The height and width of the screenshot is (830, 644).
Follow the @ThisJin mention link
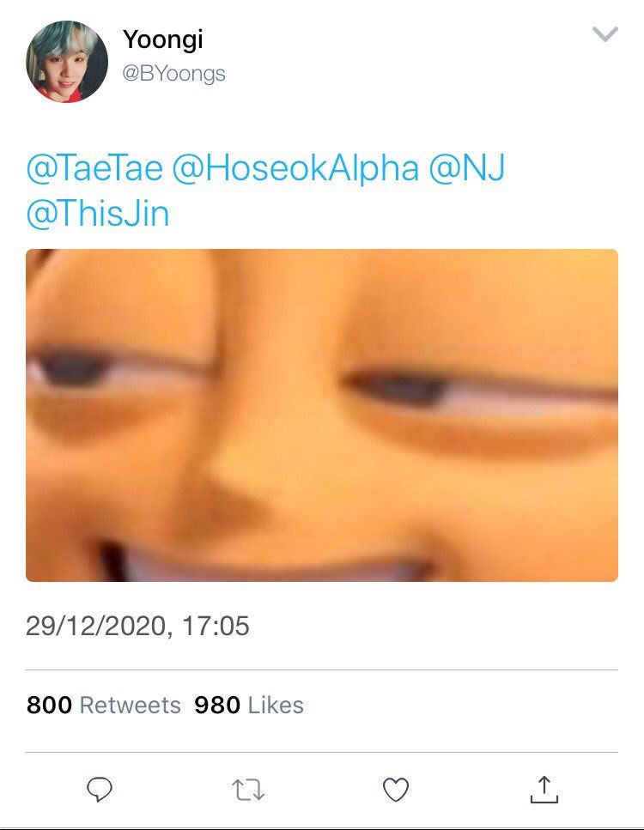[x=98, y=214]
